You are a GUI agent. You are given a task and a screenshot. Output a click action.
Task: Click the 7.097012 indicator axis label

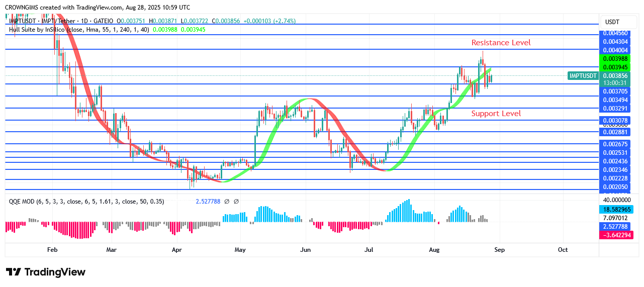[x=616, y=218]
